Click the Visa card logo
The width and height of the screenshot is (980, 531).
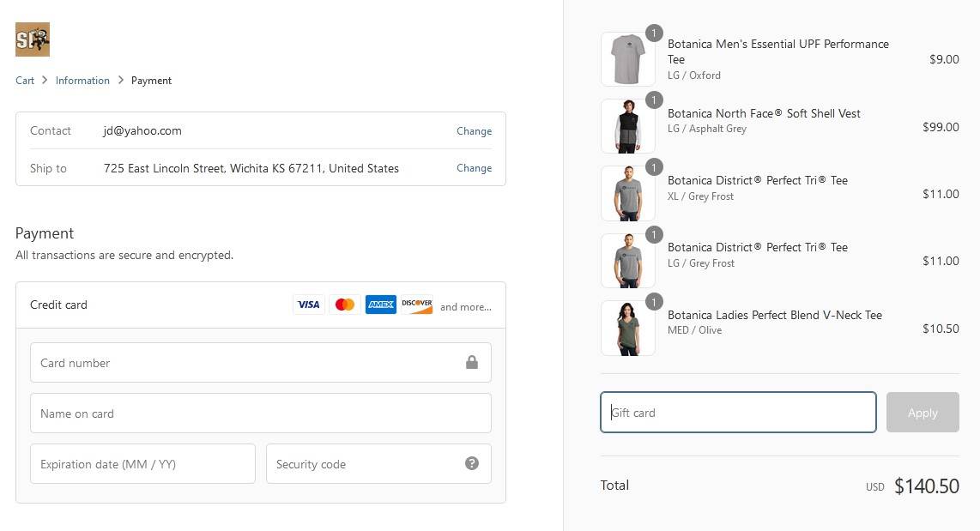pyautogui.click(x=309, y=305)
